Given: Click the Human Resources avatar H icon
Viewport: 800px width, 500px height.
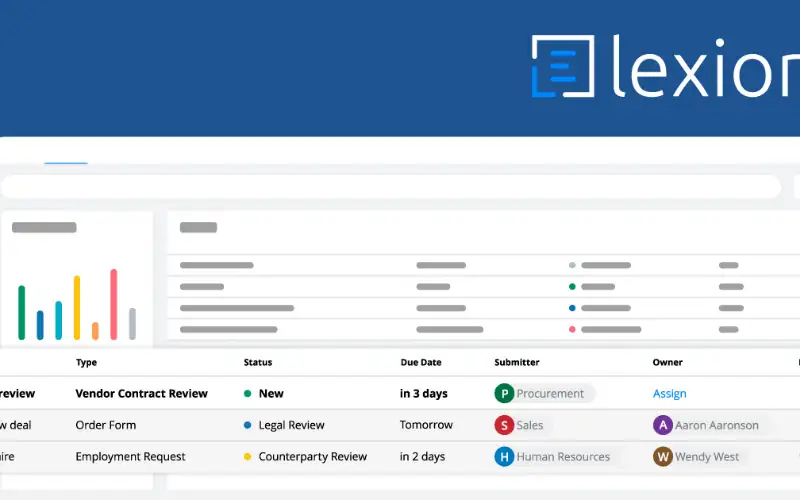Looking at the screenshot, I should point(504,457).
